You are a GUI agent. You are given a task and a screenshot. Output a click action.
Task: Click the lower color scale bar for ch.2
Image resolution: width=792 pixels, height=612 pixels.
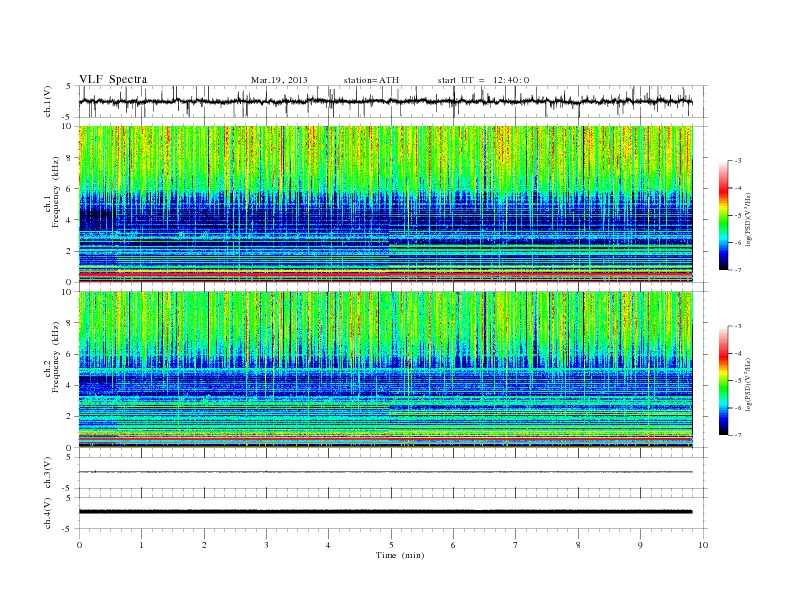(x=723, y=380)
